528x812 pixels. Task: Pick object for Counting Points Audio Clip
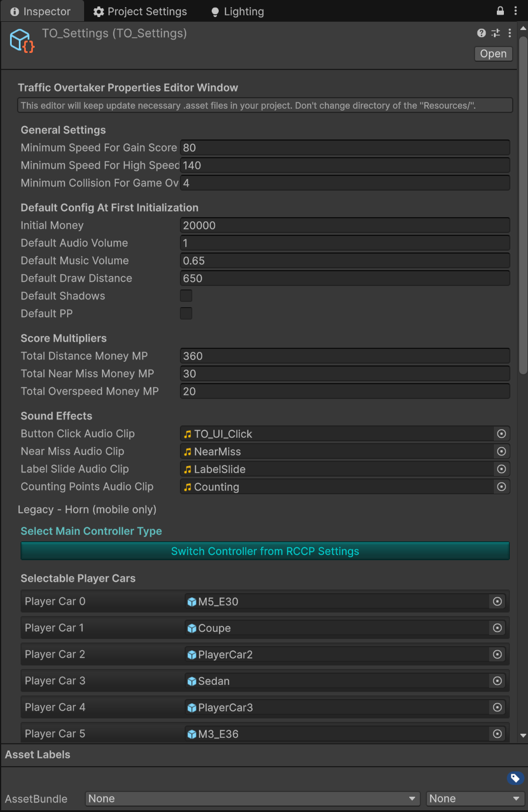[502, 487]
